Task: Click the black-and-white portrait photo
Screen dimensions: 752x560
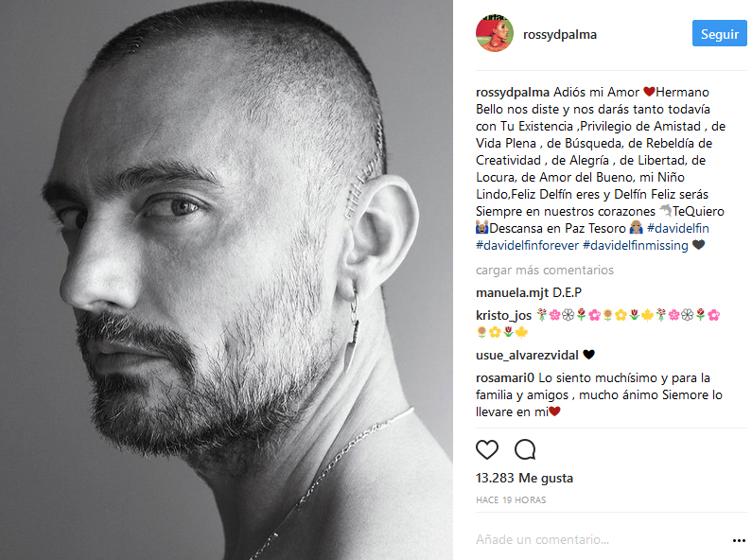Action: pos(226,280)
